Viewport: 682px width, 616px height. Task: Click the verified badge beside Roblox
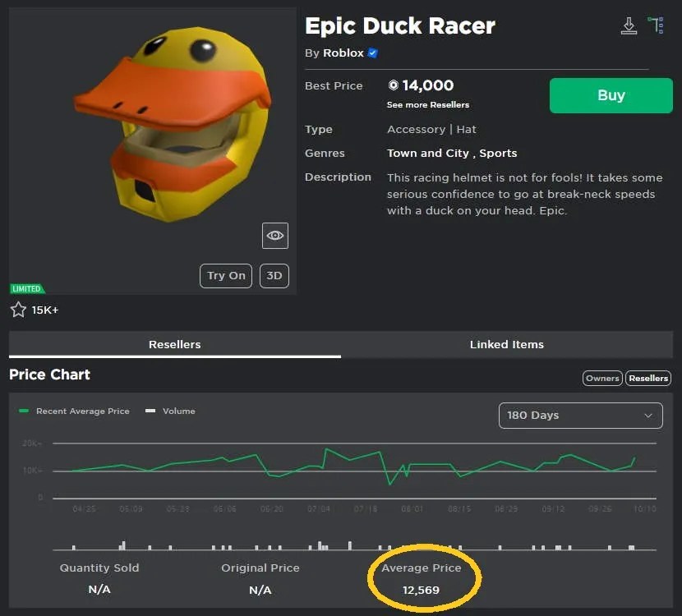[x=372, y=53]
